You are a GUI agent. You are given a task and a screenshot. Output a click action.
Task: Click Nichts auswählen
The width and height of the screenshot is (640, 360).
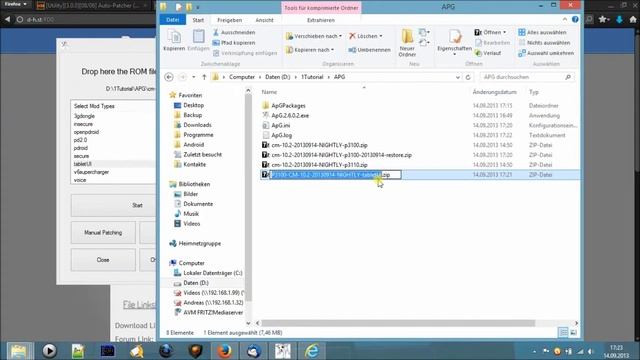click(x=544, y=42)
